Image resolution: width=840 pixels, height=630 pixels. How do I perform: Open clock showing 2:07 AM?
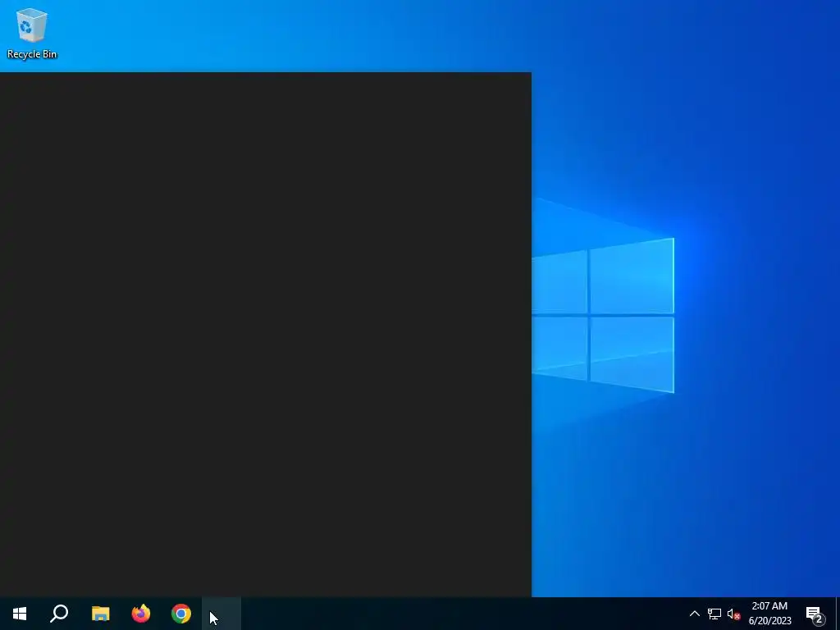(769, 614)
